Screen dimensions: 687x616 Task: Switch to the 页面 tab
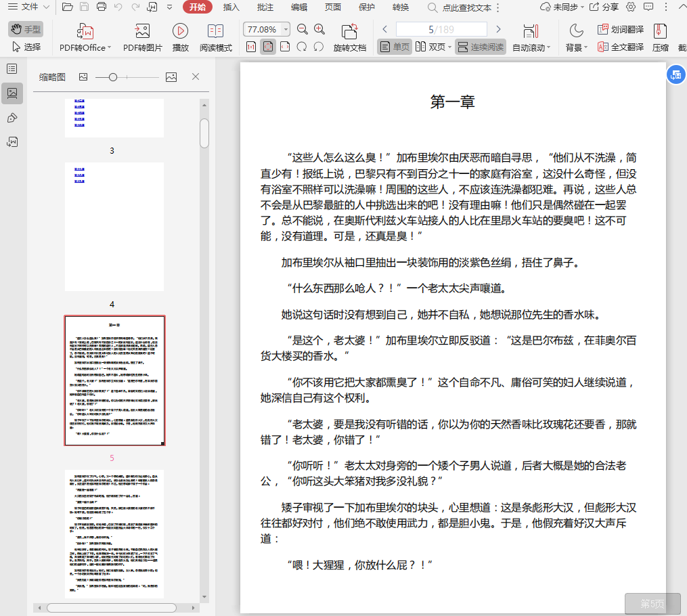[x=332, y=7]
